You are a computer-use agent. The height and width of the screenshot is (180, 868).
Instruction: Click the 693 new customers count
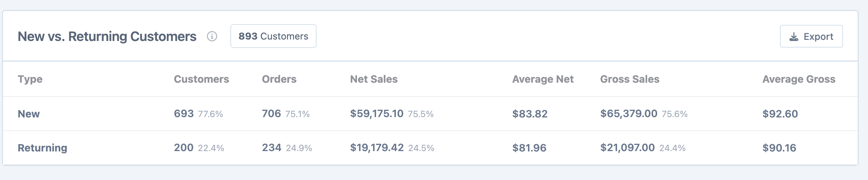pos(184,113)
